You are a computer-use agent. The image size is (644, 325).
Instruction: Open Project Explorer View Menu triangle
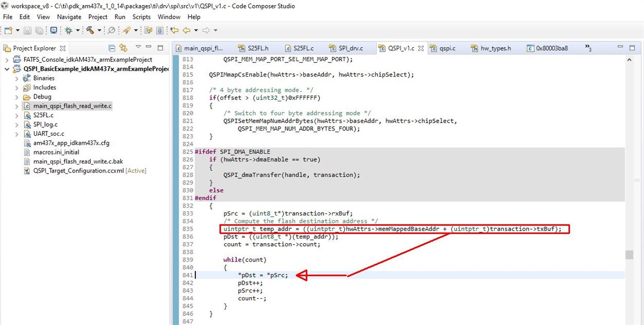tap(138, 47)
